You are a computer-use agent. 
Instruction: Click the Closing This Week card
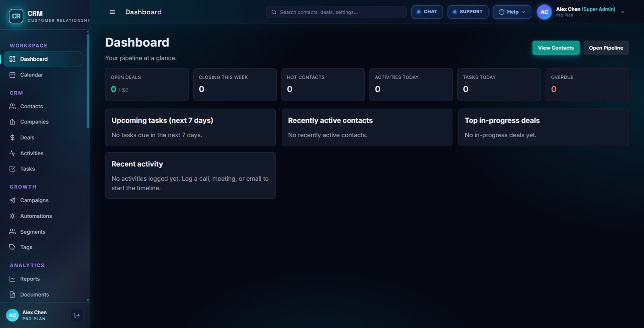[235, 85]
